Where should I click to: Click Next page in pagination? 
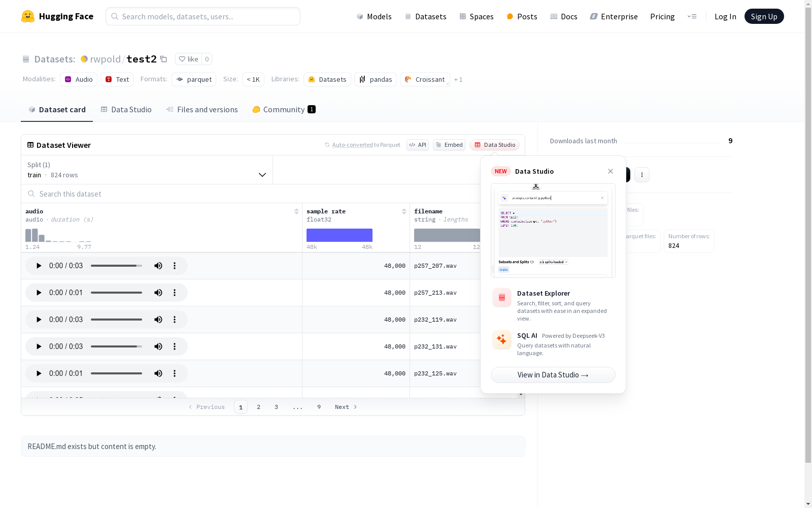pos(346,407)
